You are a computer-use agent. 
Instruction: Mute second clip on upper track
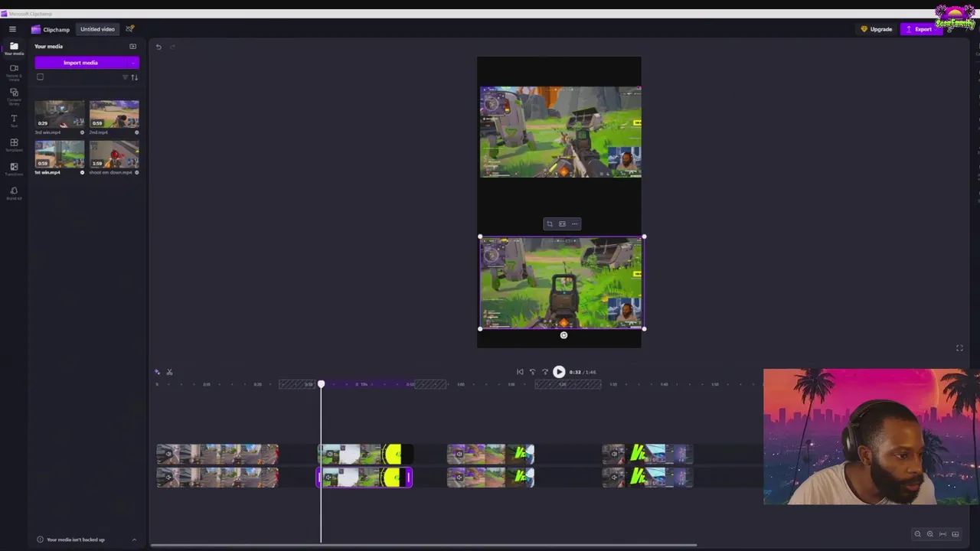(329, 454)
